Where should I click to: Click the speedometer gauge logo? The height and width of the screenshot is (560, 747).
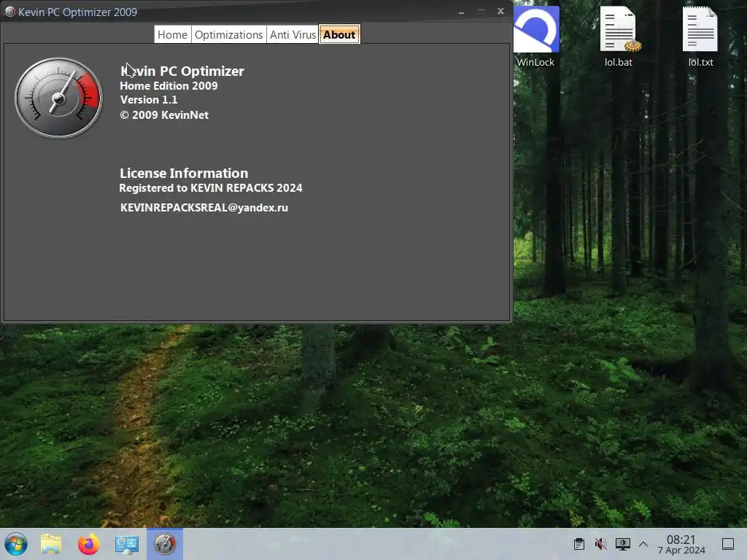pos(58,98)
